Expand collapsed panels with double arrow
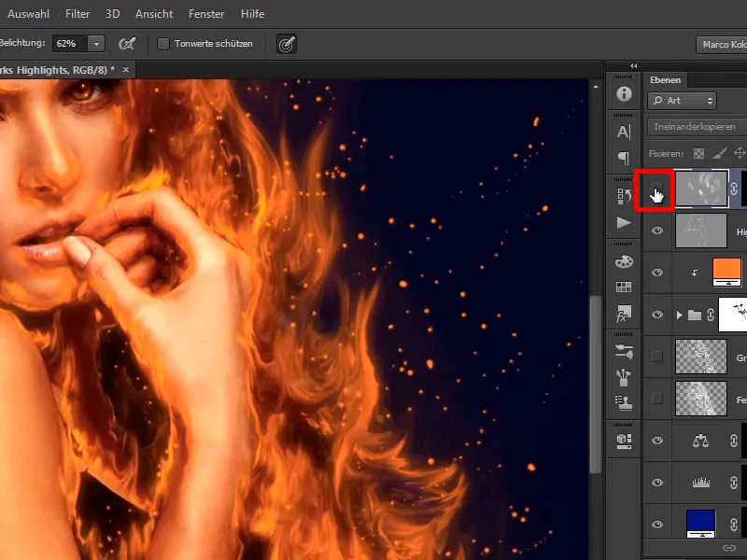747x560 pixels. [633, 65]
